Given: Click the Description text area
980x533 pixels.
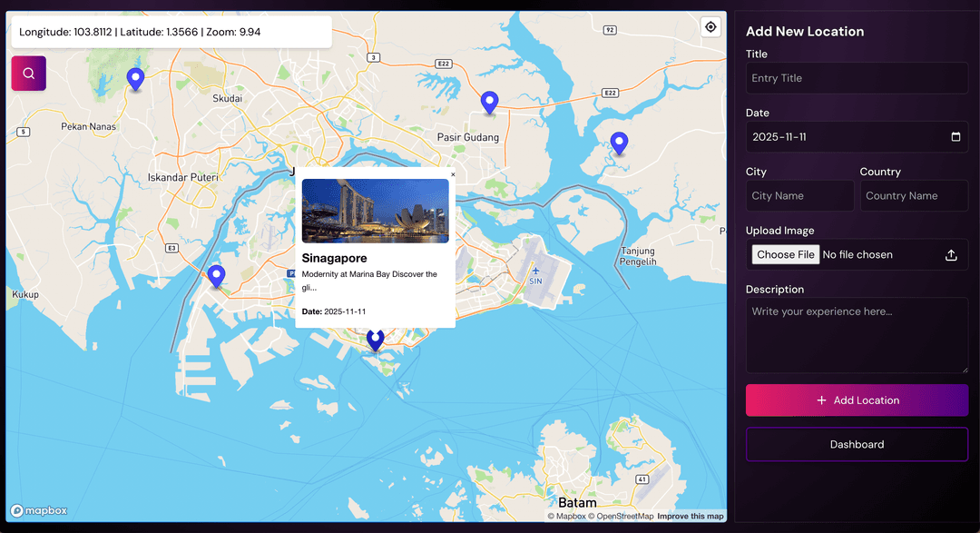Looking at the screenshot, I should click(x=857, y=335).
